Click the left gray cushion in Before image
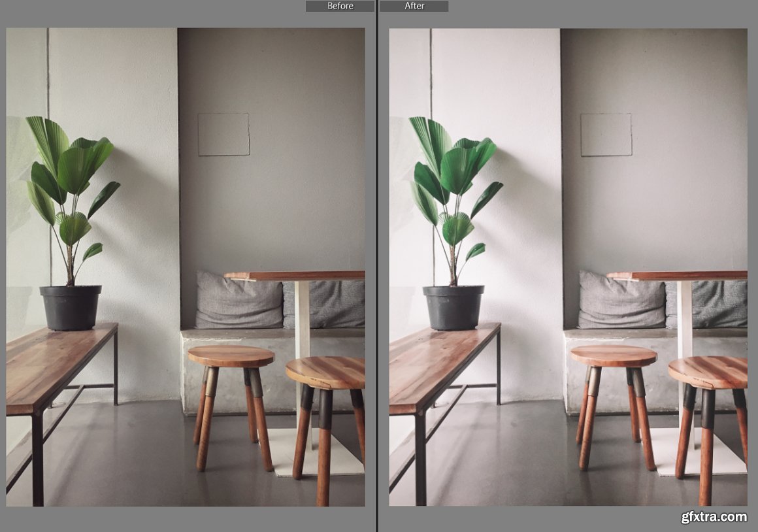 (x=238, y=301)
